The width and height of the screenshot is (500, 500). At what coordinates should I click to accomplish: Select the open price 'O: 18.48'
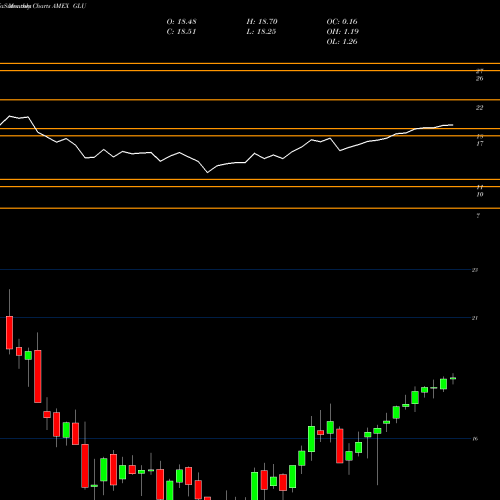[x=182, y=22]
